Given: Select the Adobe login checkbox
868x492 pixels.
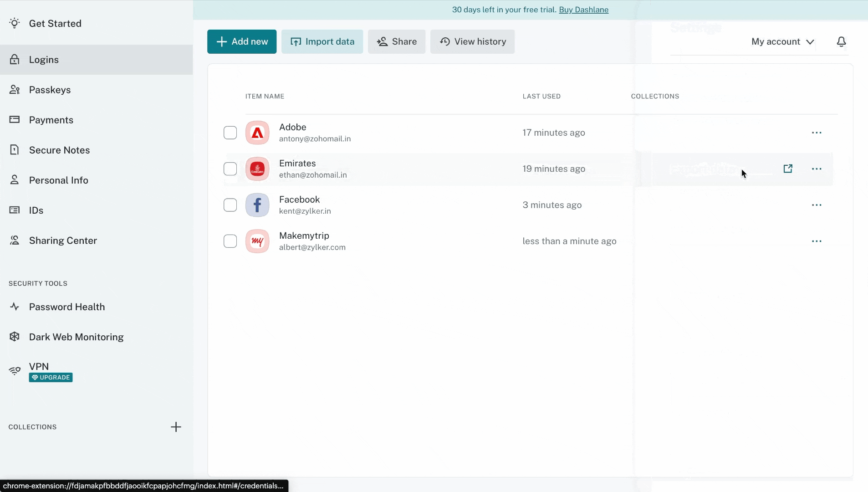Looking at the screenshot, I should click(x=230, y=133).
